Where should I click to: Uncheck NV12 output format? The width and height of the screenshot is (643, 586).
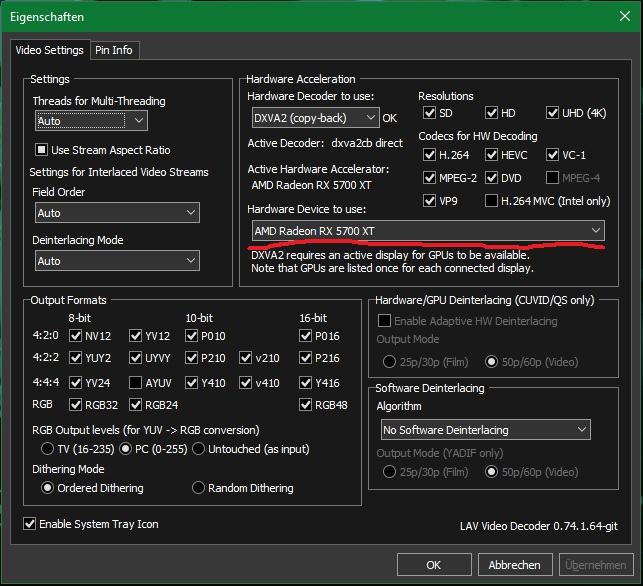coord(75,336)
